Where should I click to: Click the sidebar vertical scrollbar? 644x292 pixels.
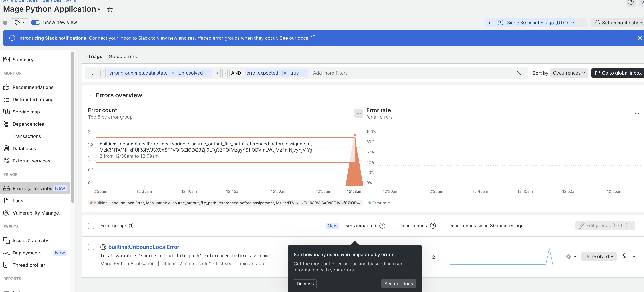tap(73, 127)
